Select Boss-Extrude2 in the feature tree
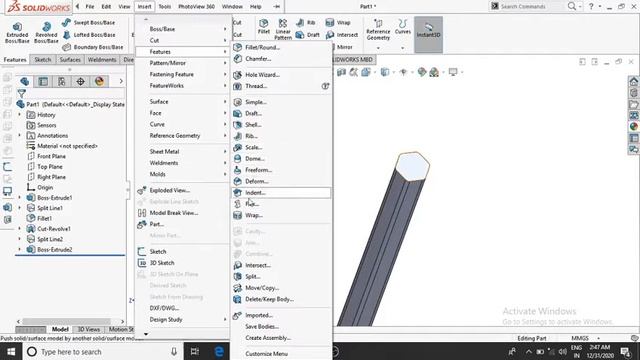The height and width of the screenshot is (360, 640). pyautogui.click(x=49, y=249)
